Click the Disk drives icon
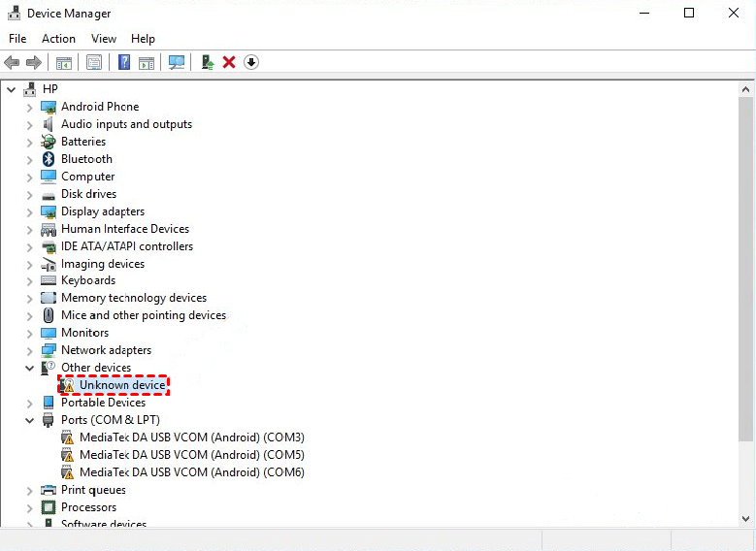The image size is (756, 551). (49, 196)
